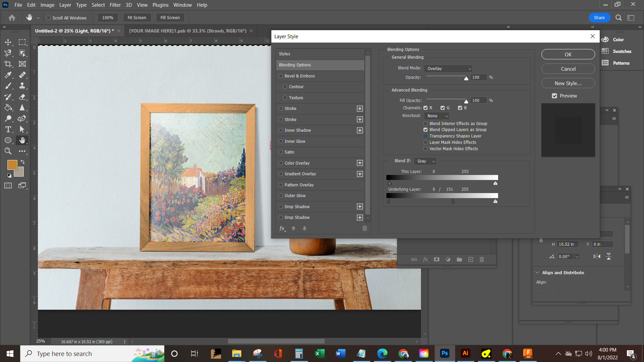This screenshot has width=644, height=362.
Task: Select the Eyedropper tool
Action: tap(8, 75)
